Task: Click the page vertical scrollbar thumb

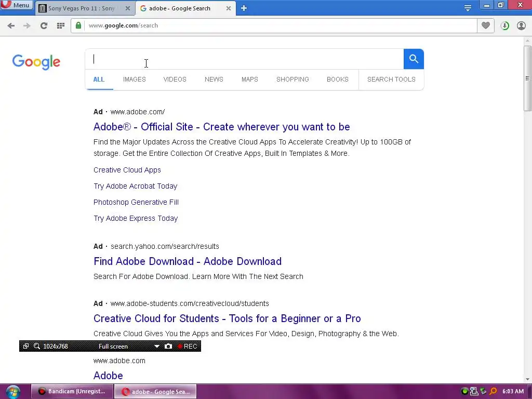Action: (x=527, y=79)
